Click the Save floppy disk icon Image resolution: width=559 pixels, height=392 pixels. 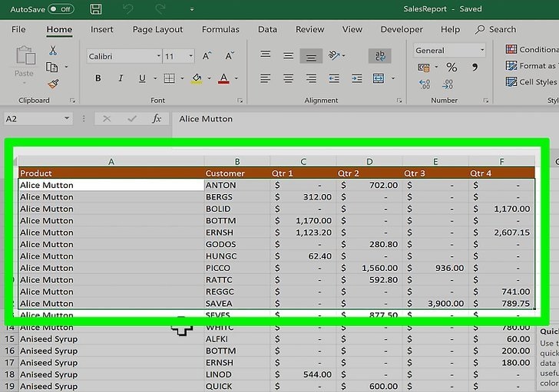click(x=95, y=9)
